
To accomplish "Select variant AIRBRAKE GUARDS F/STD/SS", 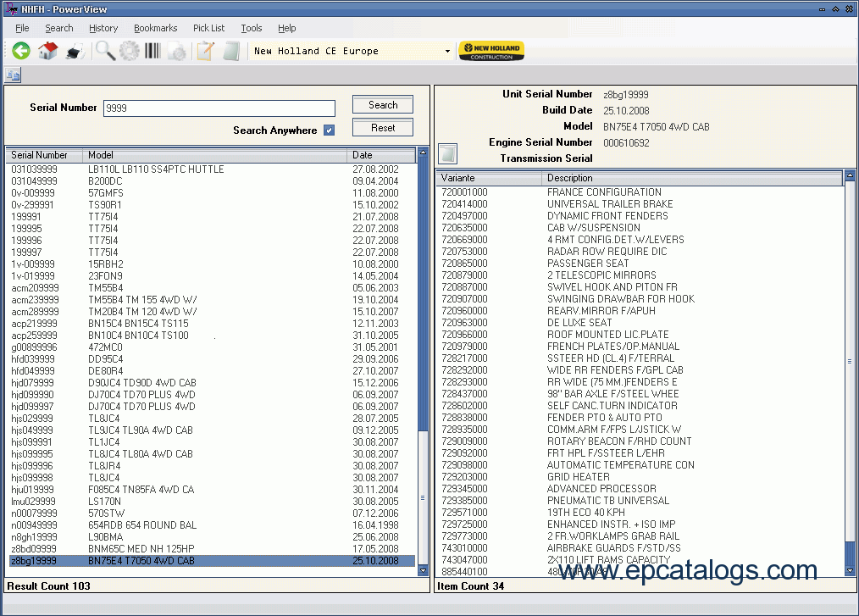I will click(640, 548).
